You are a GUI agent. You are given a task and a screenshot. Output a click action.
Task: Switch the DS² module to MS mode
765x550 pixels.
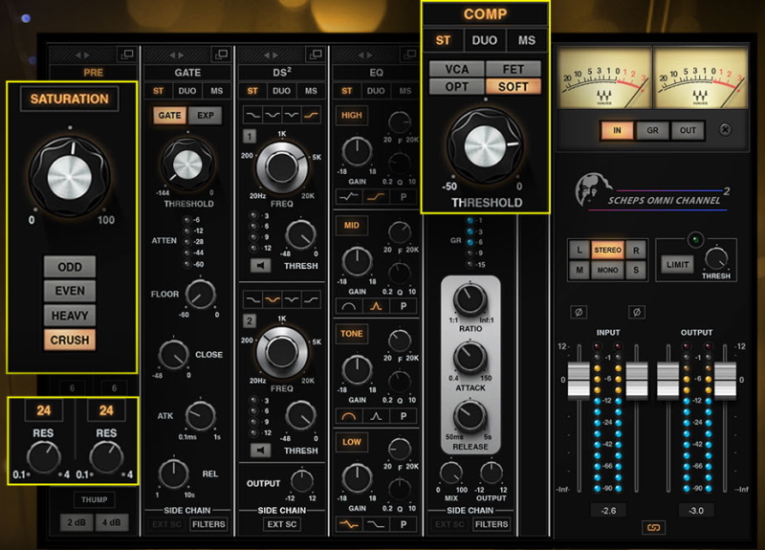[311, 91]
